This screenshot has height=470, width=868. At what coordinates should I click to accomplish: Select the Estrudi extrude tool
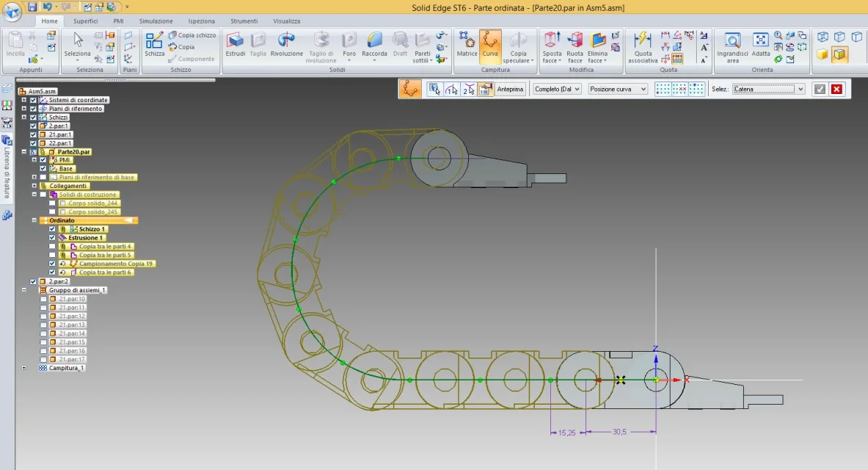(236, 44)
